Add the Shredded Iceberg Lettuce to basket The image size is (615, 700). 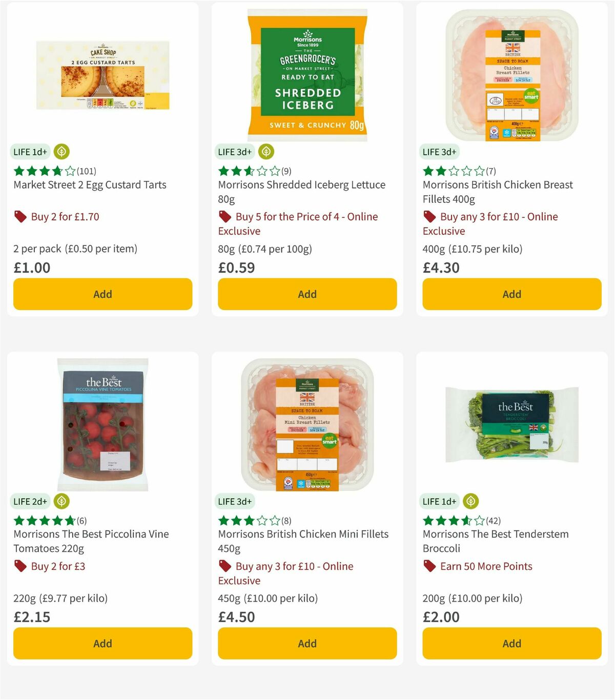(307, 294)
